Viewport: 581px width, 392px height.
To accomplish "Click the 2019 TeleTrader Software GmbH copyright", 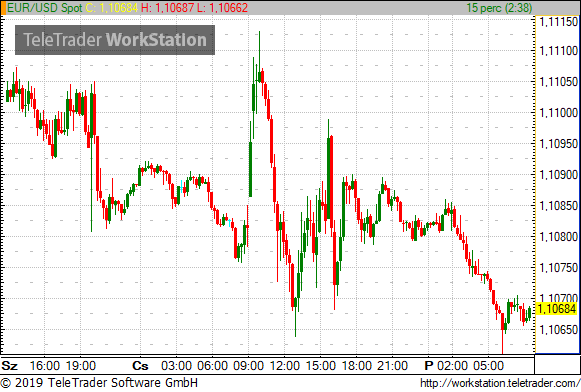I will click(99, 383).
